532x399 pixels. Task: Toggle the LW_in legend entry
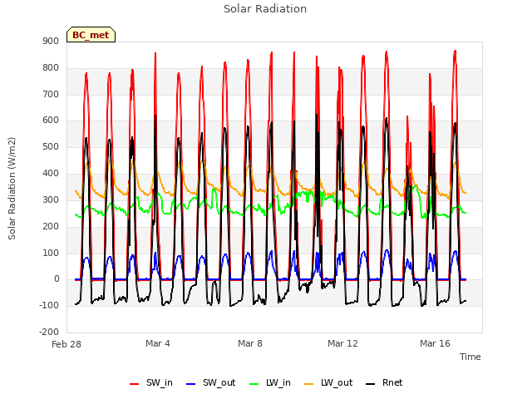point(270,383)
